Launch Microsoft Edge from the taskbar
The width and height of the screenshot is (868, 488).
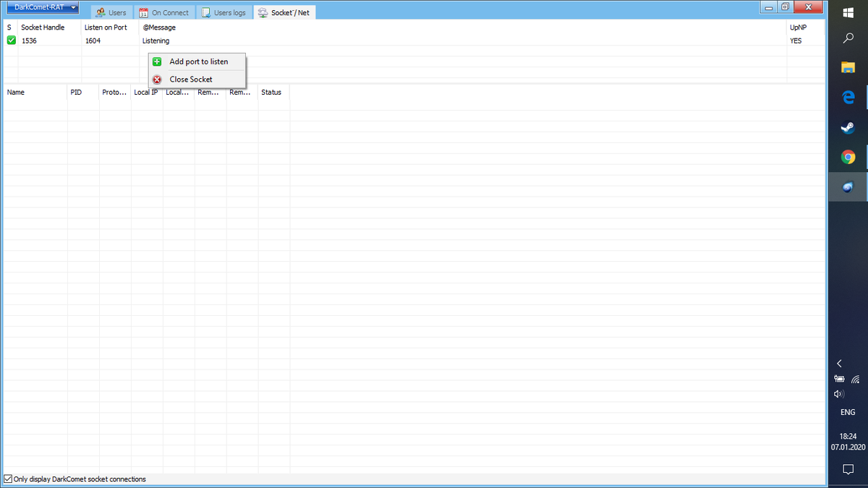848,97
